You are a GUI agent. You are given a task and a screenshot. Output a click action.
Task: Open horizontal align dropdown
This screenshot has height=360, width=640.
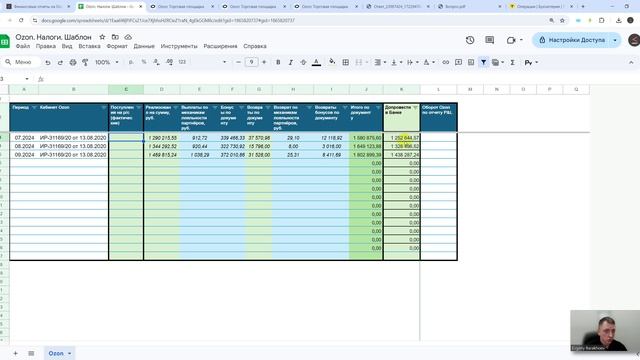[380, 62]
